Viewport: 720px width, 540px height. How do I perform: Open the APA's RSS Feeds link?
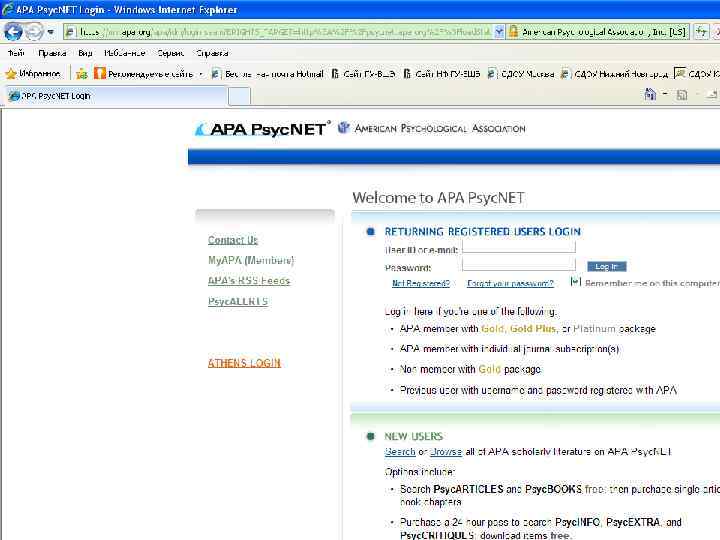(x=249, y=281)
